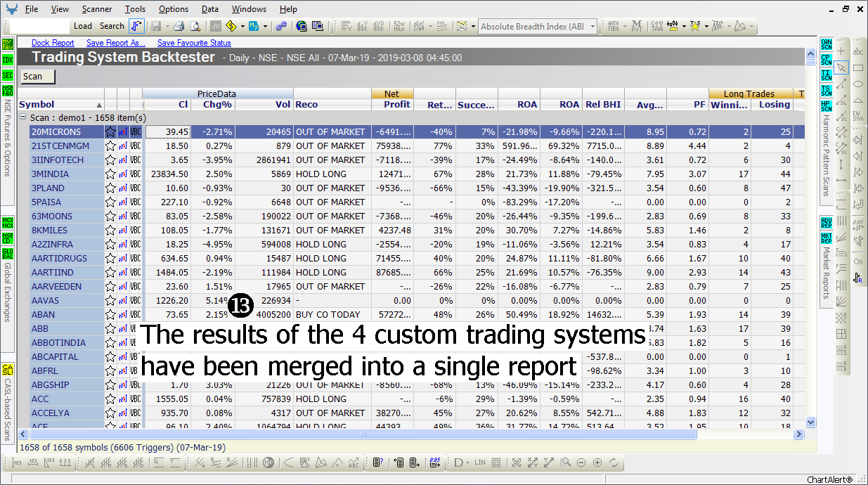Image resolution: width=868 pixels, height=485 pixels.
Task: Toggle the favourite star for 8KMILES
Action: [x=110, y=230]
